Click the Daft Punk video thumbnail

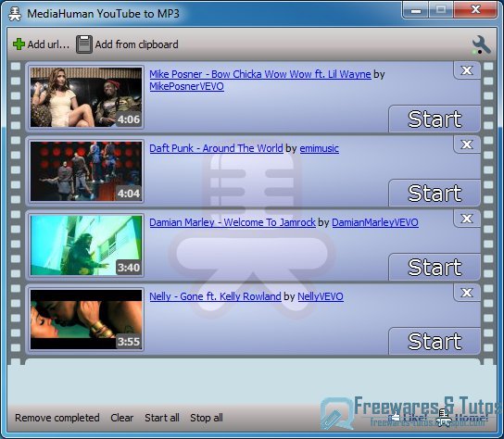86,171
